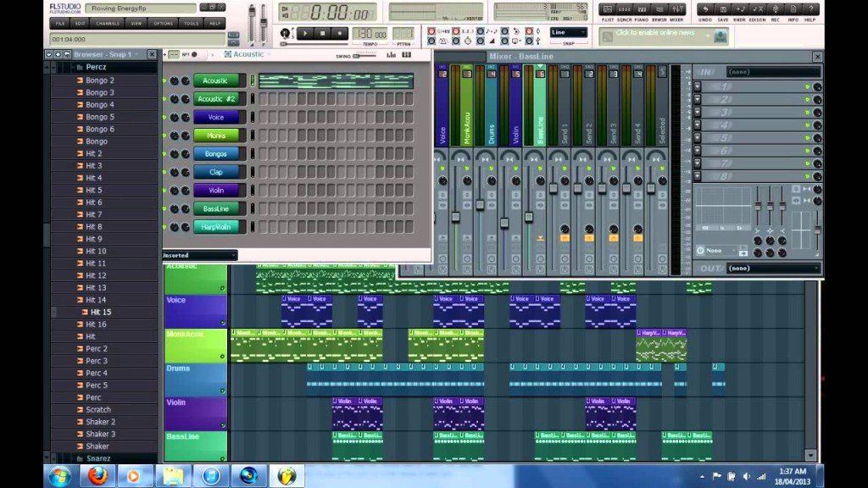Toggle Send 1 orange send switch
Viewport: 868px width, 488px height.
(x=564, y=238)
